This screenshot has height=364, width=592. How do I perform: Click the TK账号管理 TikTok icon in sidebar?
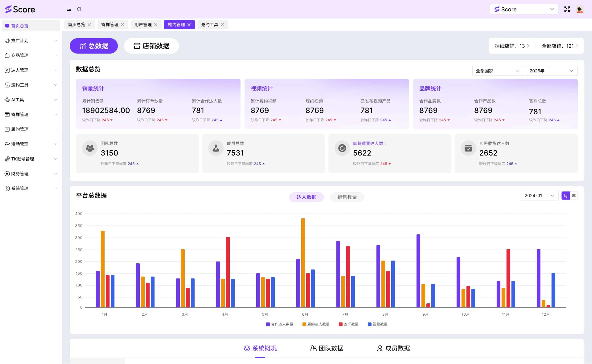(x=7, y=159)
